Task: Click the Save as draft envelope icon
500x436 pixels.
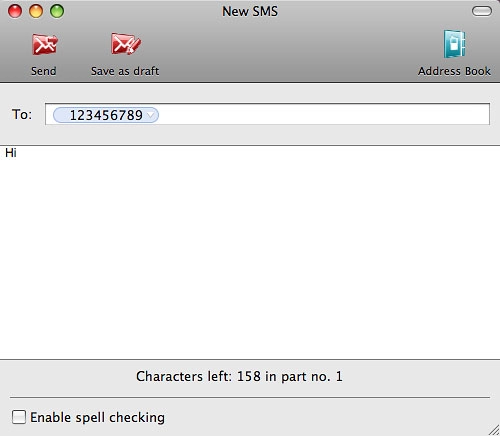Action: click(126, 44)
